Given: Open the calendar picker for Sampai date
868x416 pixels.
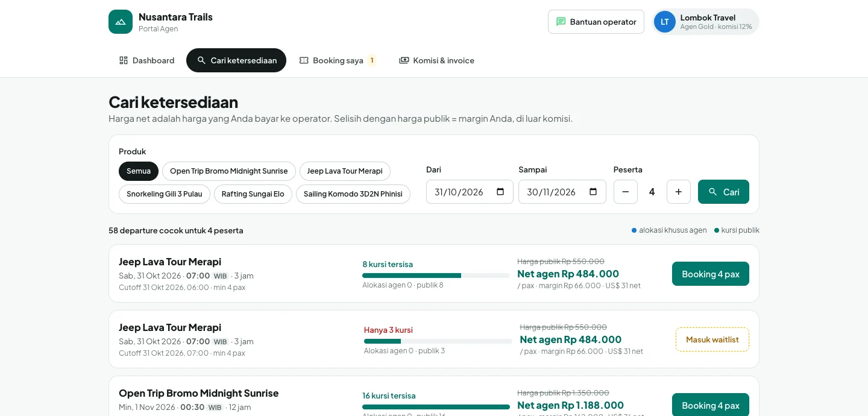Looking at the screenshot, I should point(593,192).
